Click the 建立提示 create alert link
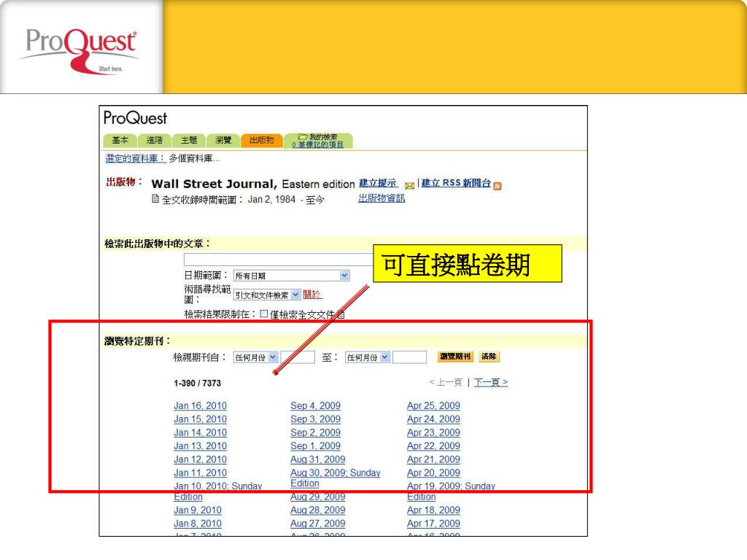 [x=379, y=183]
